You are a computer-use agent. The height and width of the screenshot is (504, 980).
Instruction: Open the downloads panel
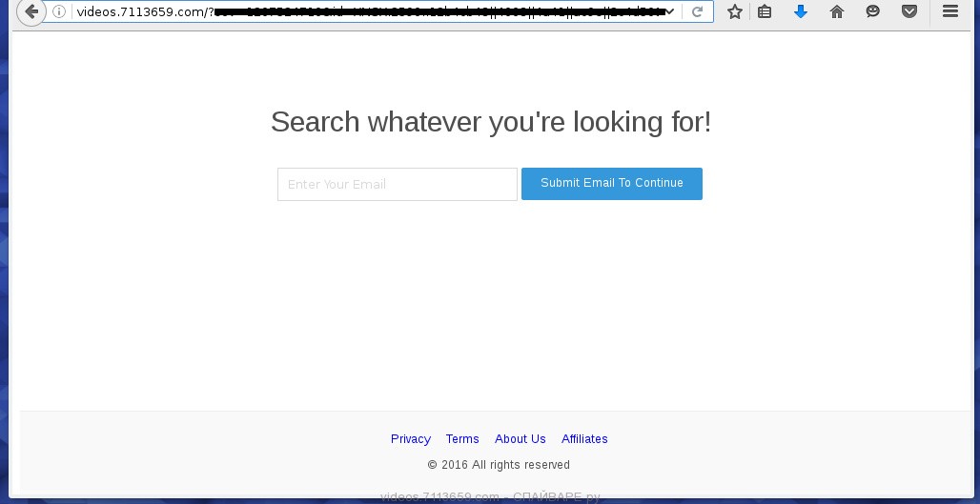pyautogui.click(x=801, y=12)
